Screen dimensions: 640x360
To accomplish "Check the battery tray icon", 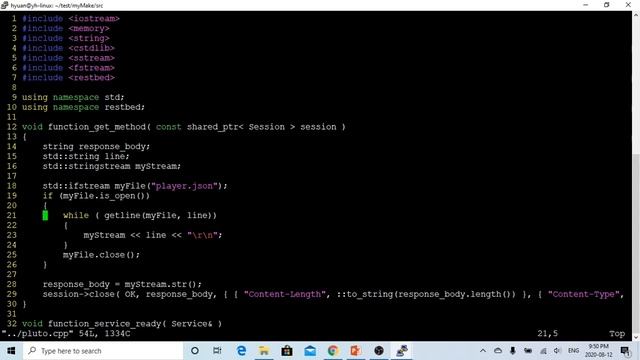I will [x=528, y=351].
